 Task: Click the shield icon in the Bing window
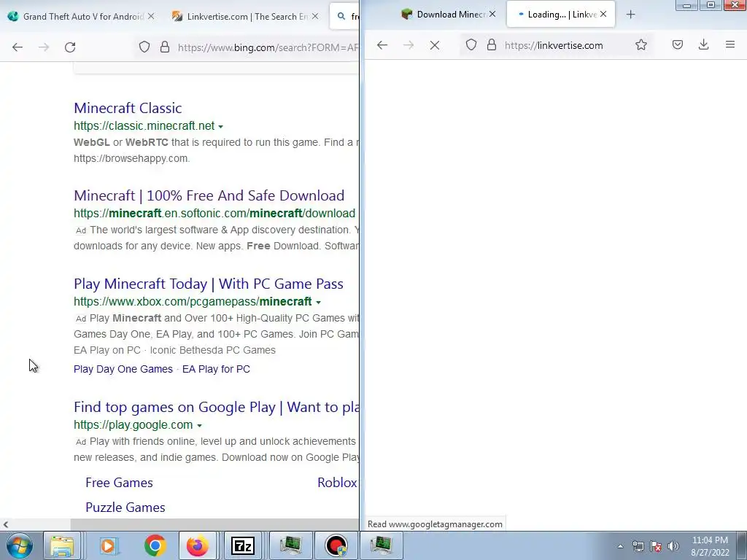click(x=144, y=47)
